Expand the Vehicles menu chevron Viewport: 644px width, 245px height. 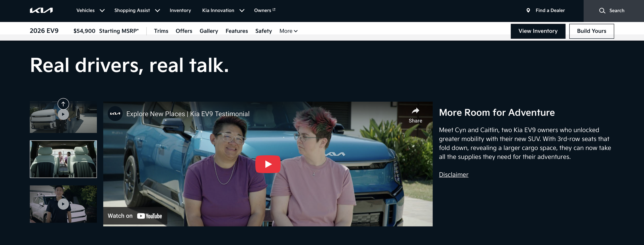point(102,11)
